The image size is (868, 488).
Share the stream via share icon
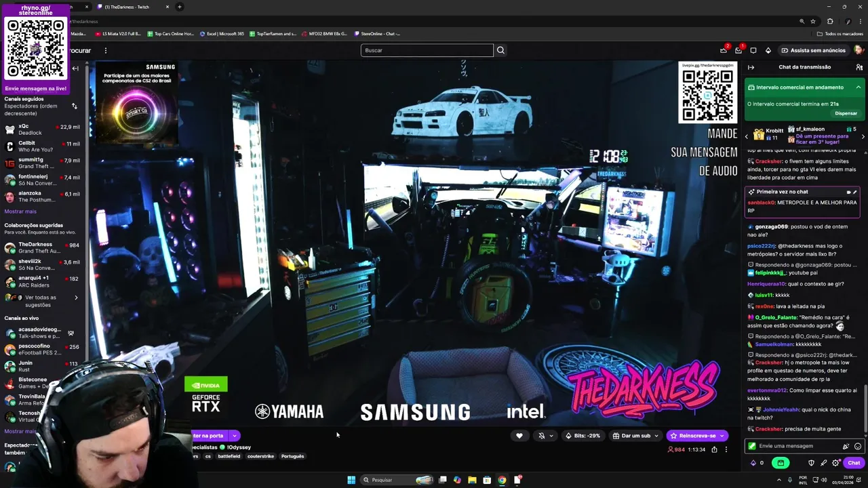[x=714, y=449]
